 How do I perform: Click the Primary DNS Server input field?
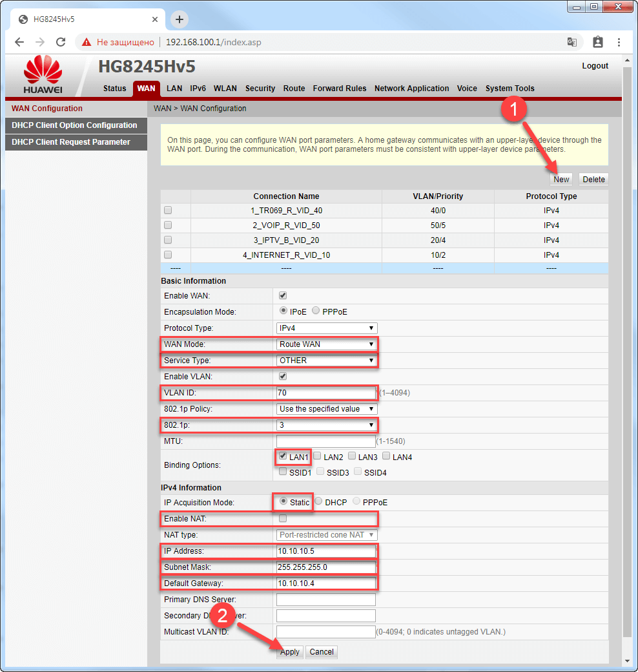(x=325, y=599)
